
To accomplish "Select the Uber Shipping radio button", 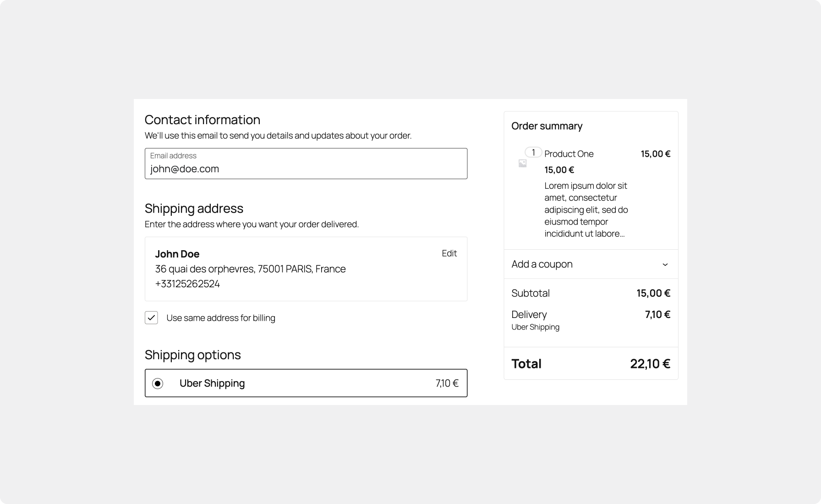I will (158, 383).
